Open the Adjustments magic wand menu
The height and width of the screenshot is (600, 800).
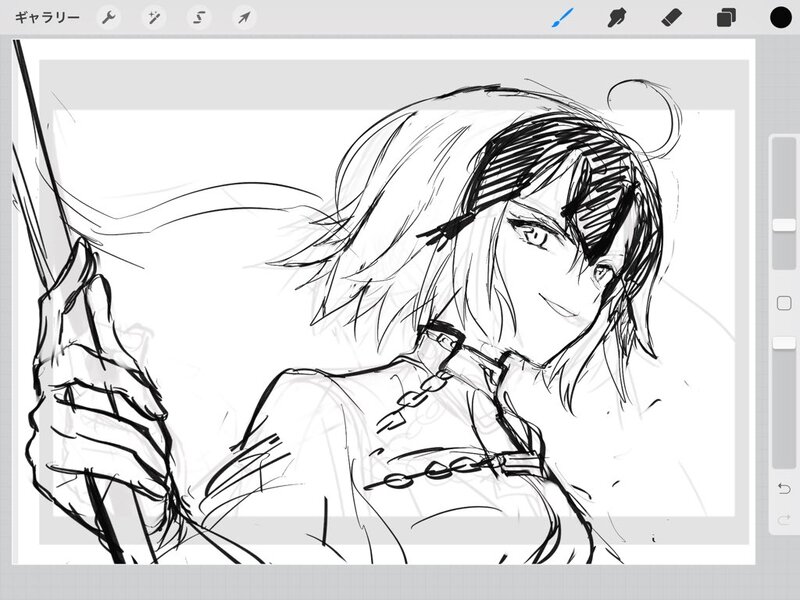pyautogui.click(x=154, y=18)
